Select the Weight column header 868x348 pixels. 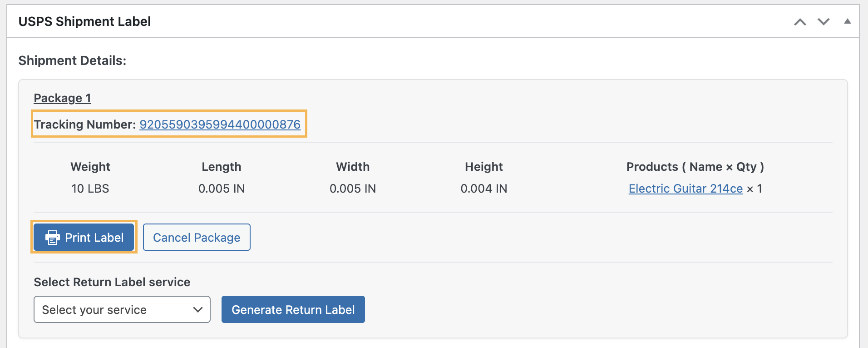point(90,167)
